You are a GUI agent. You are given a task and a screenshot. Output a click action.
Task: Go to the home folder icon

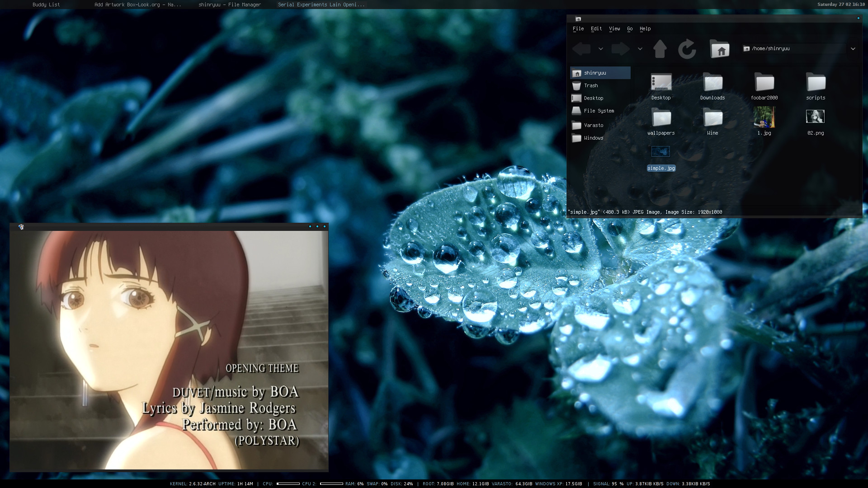tap(720, 49)
